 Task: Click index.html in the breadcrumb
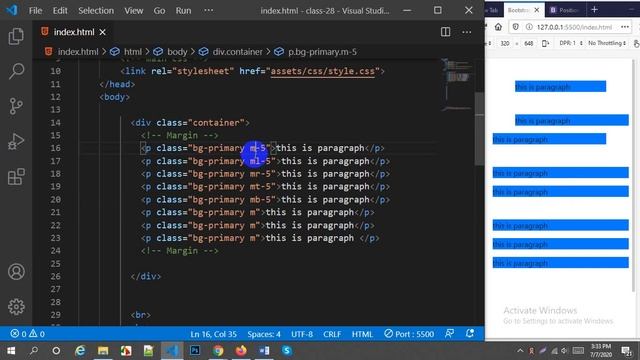coord(78,52)
